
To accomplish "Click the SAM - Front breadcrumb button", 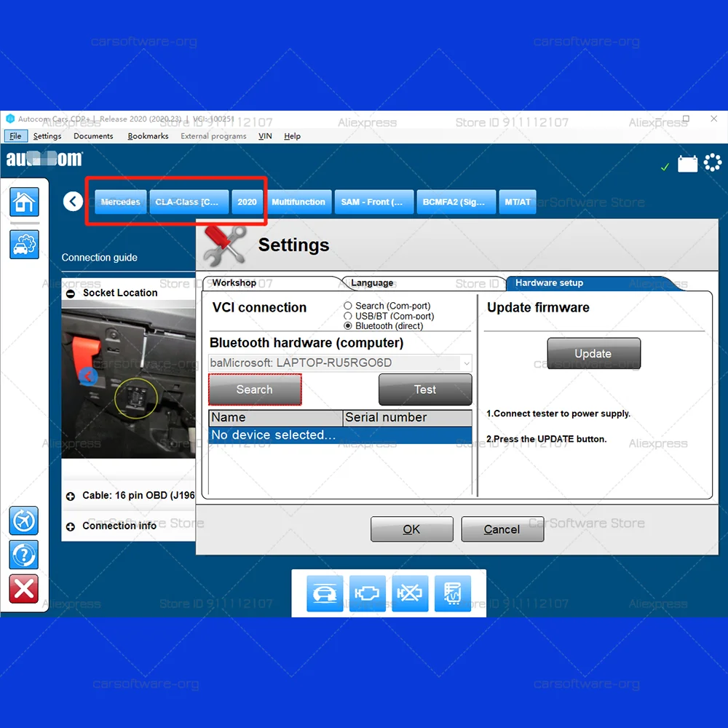I will point(373,202).
